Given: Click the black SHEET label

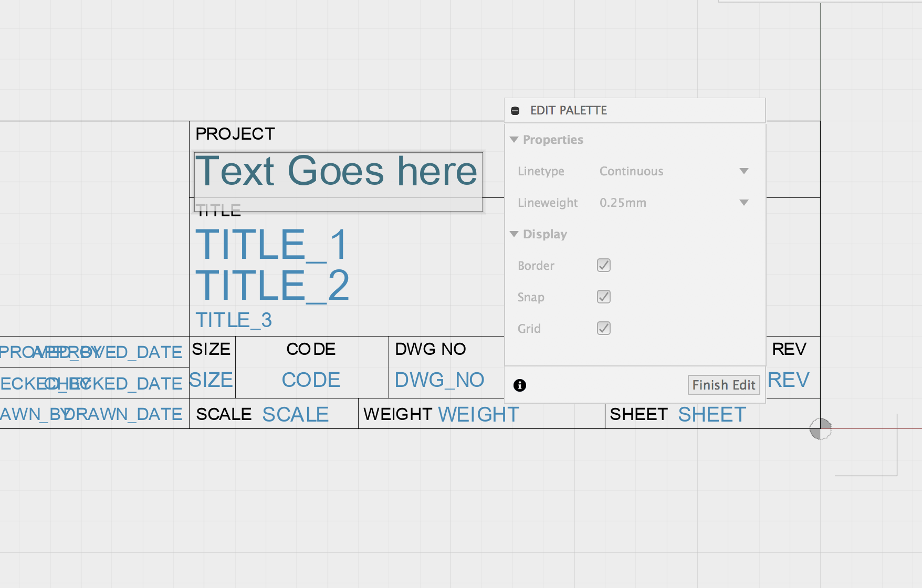Looking at the screenshot, I should (639, 414).
